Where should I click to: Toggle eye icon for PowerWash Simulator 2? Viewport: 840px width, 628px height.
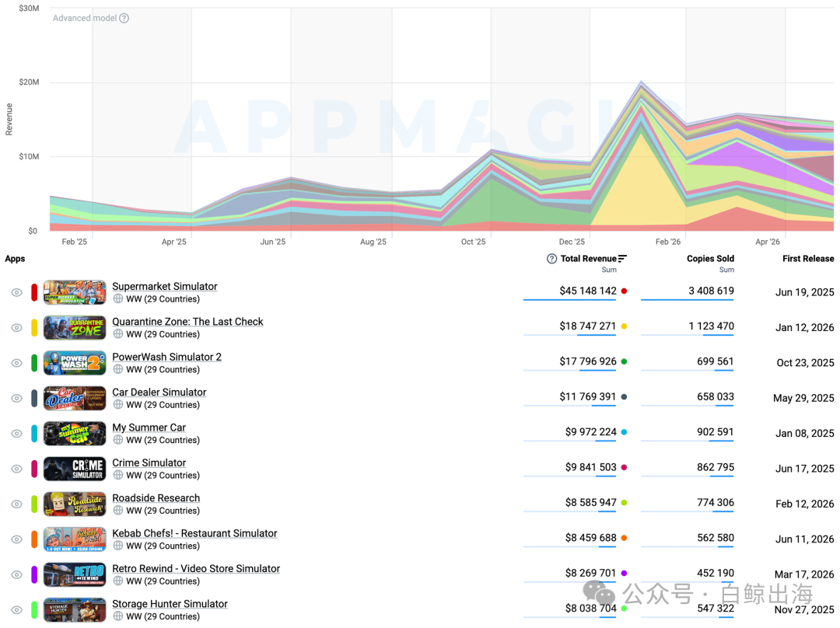click(16, 363)
